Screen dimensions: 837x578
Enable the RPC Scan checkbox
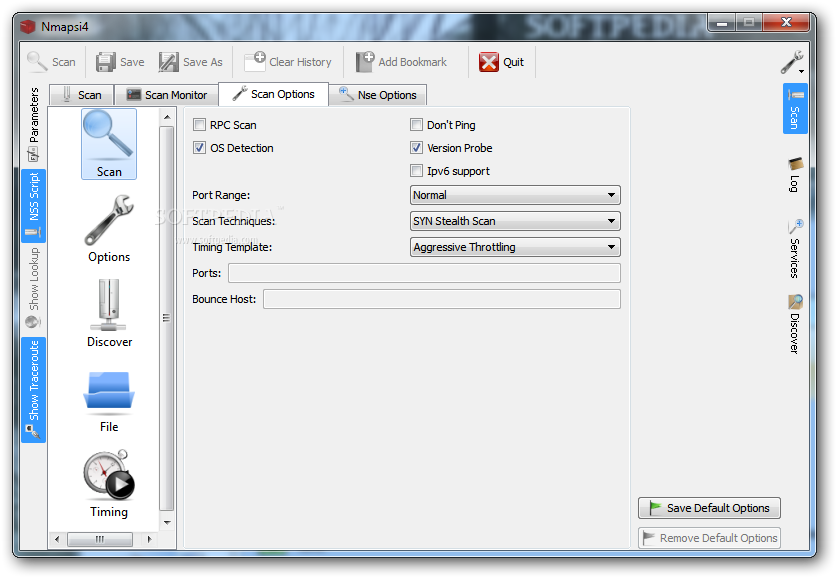coord(199,125)
